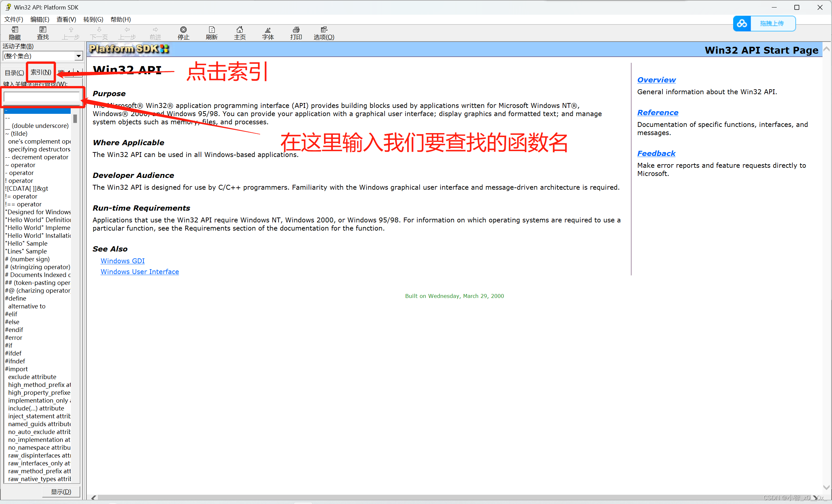The height and width of the screenshot is (504, 832).
Task: Open the 文件(F) menu
Action: click(x=13, y=19)
